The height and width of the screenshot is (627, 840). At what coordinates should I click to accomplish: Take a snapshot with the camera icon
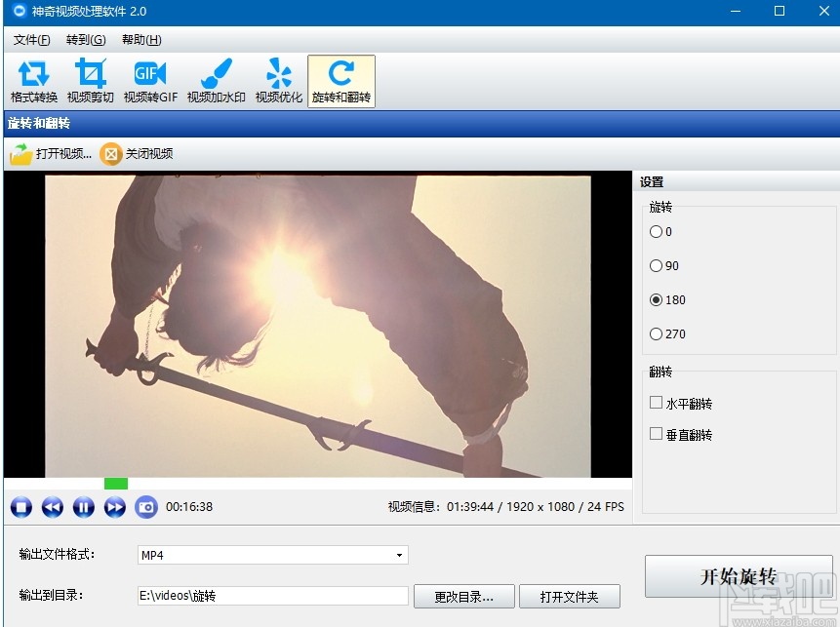(x=146, y=507)
